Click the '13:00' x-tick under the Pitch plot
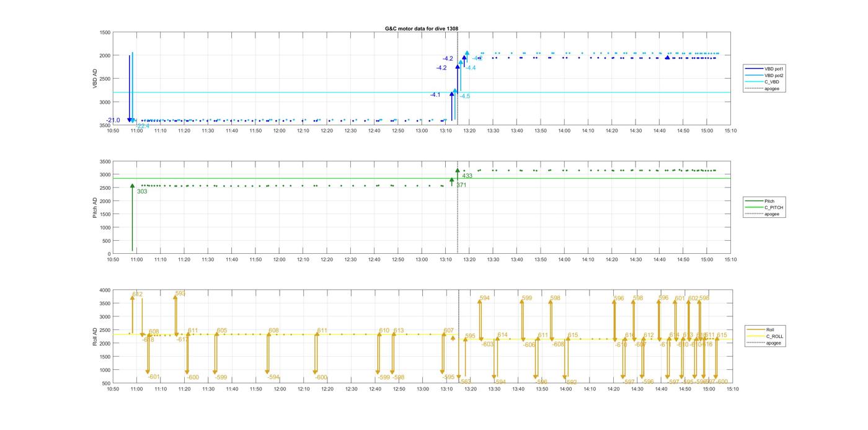The height and width of the screenshot is (430, 868). [x=422, y=260]
